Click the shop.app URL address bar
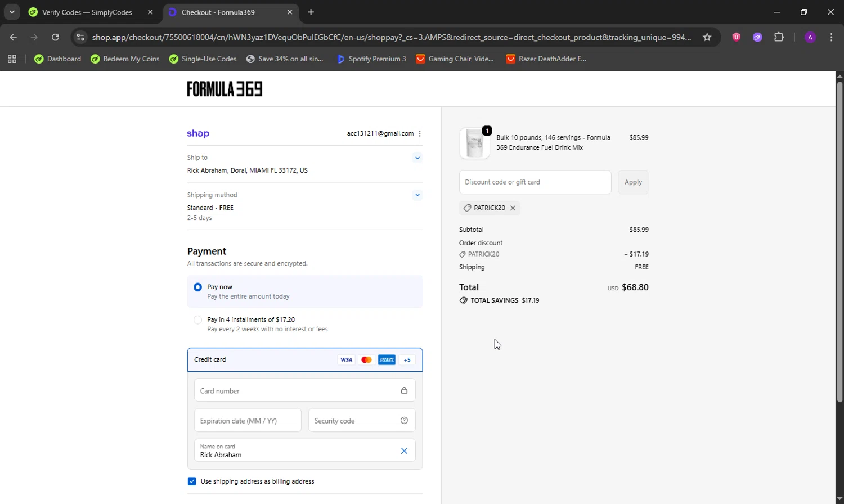 [392, 37]
